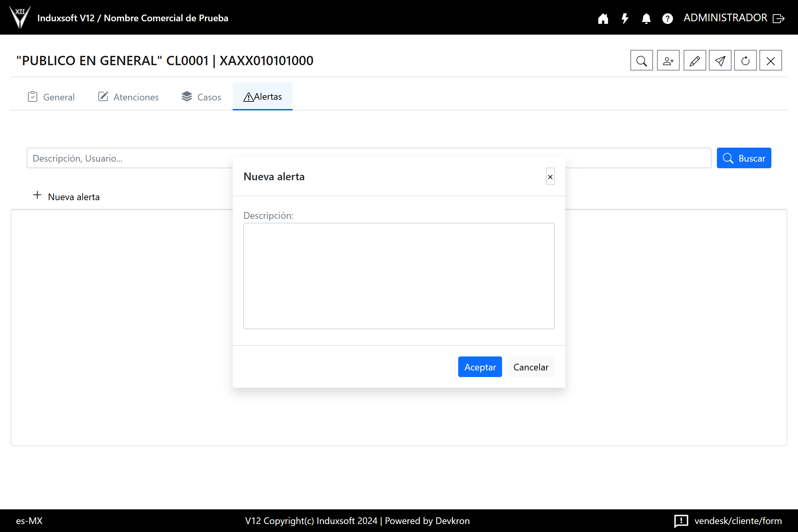798x532 pixels.
Task: Click the home icon in header
Action: (603, 18)
